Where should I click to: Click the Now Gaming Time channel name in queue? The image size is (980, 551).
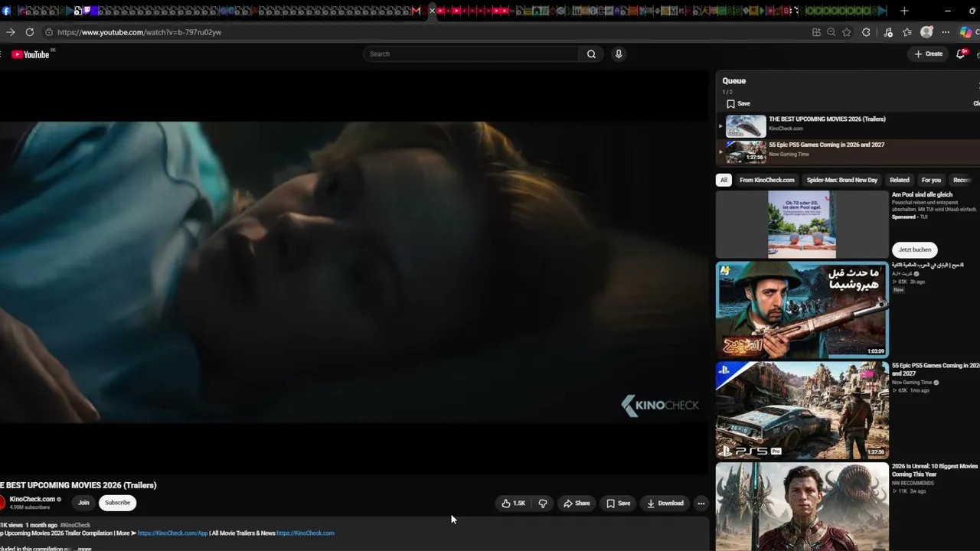789,155
